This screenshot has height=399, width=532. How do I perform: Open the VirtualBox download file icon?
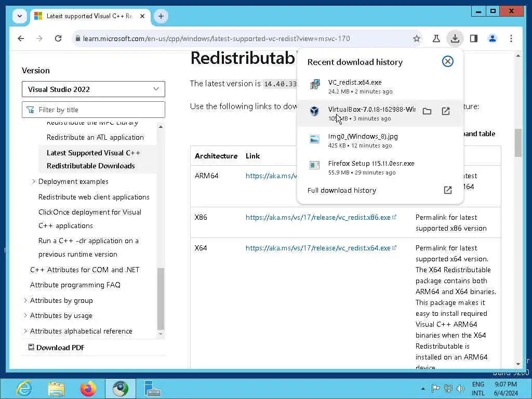pos(445,111)
